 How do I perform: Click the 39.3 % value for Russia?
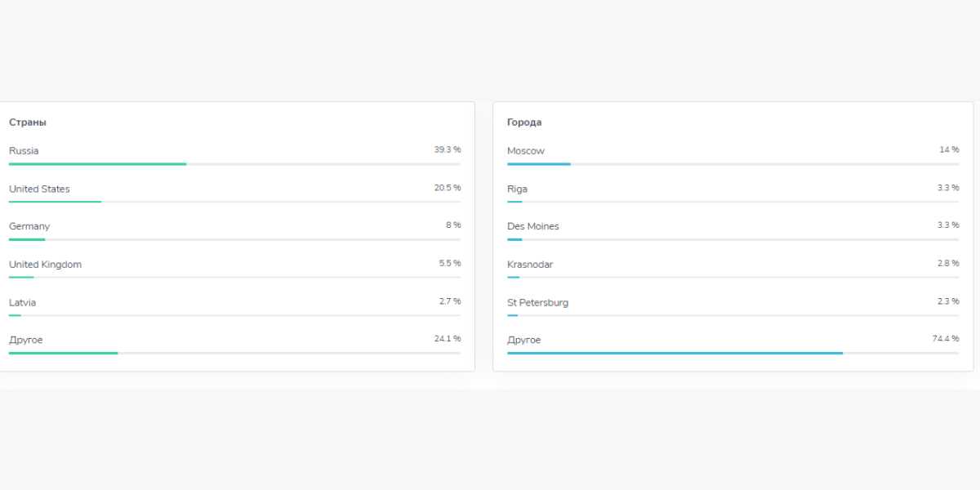447,150
